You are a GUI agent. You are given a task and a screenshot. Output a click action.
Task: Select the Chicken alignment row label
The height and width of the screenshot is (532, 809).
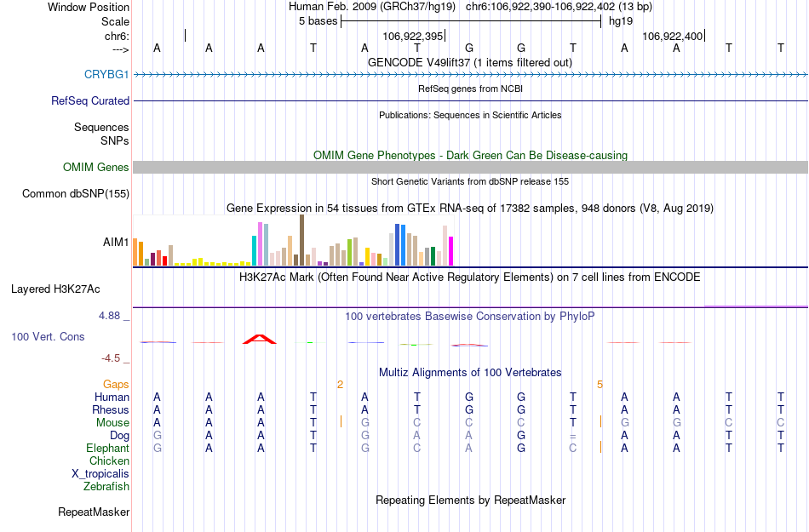pyautogui.click(x=109, y=460)
